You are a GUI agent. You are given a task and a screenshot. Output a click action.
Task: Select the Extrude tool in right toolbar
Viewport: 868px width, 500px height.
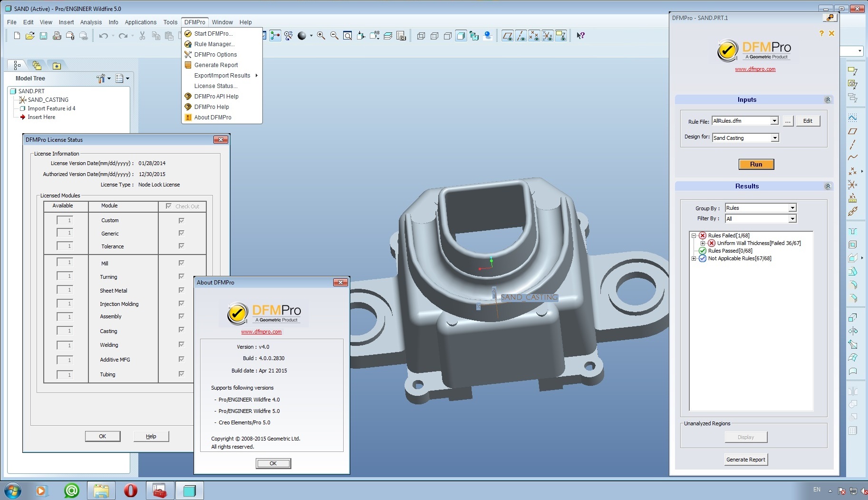pos(853,317)
